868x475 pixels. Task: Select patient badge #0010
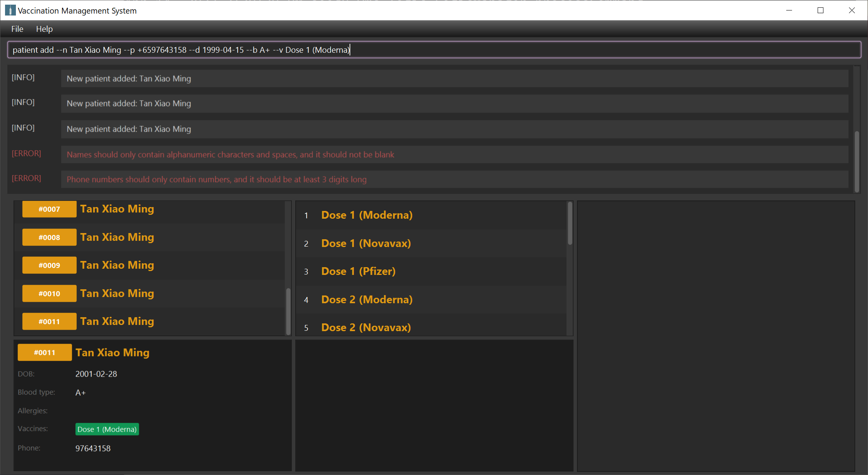point(49,294)
